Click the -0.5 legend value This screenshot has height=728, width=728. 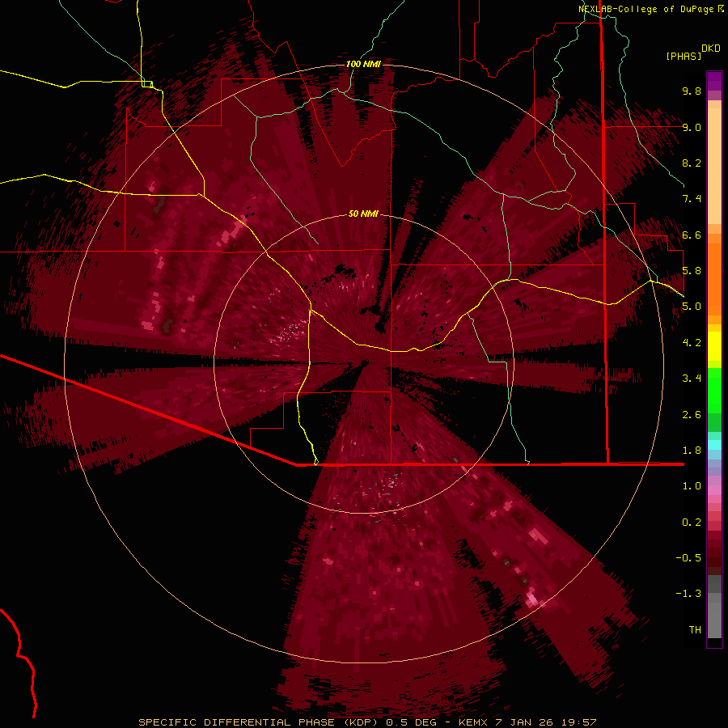pos(688,557)
